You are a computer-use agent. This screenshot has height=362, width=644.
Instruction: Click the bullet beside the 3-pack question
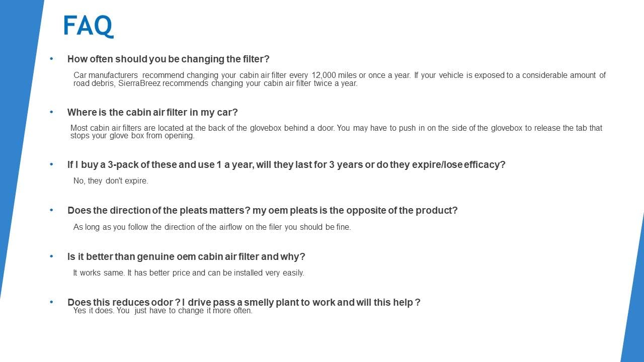point(51,164)
